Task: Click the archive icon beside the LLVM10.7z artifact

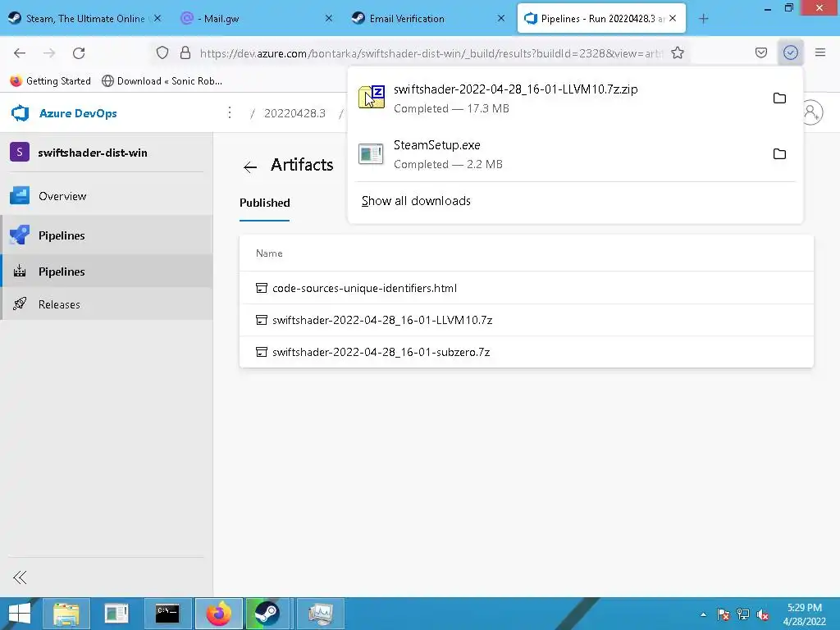Action: (x=262, y=321)
